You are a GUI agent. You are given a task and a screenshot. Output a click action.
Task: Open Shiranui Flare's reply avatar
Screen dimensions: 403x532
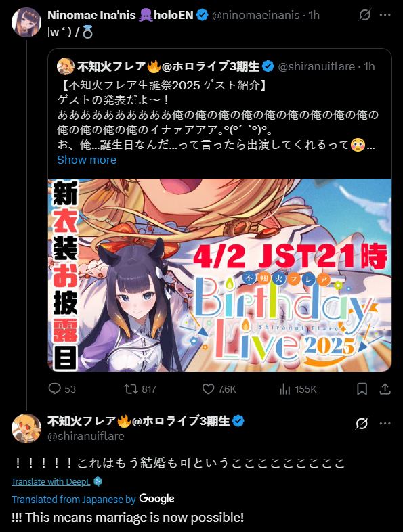click(26, 428)
